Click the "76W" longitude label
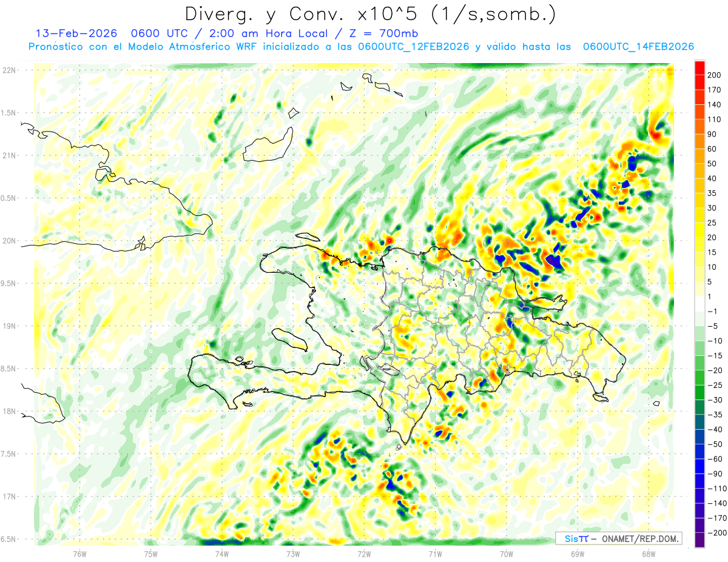728x562 pixels. click(x=79, y=554)
